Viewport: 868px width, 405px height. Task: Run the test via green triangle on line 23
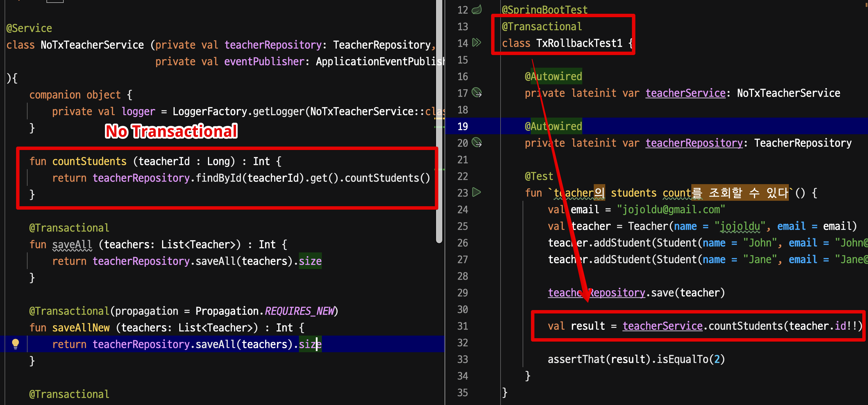click(476, 193)
